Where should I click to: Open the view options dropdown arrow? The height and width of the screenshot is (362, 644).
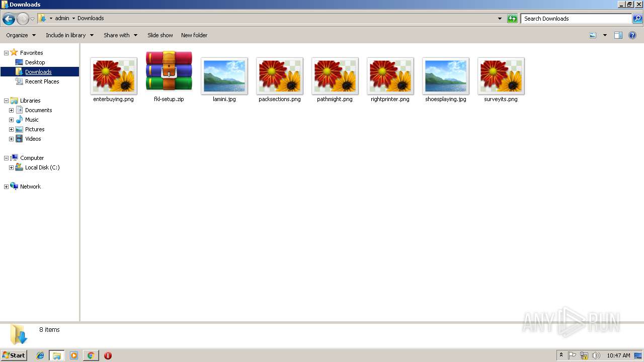click(605, 35)
